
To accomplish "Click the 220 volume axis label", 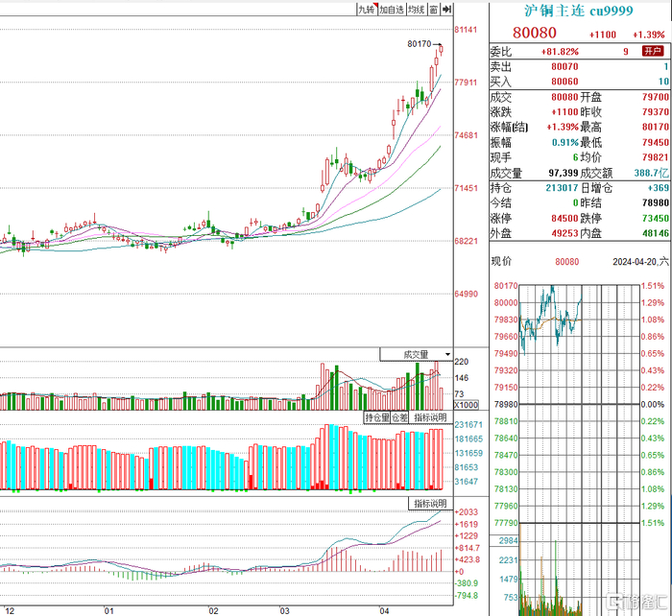I will 462,362.
